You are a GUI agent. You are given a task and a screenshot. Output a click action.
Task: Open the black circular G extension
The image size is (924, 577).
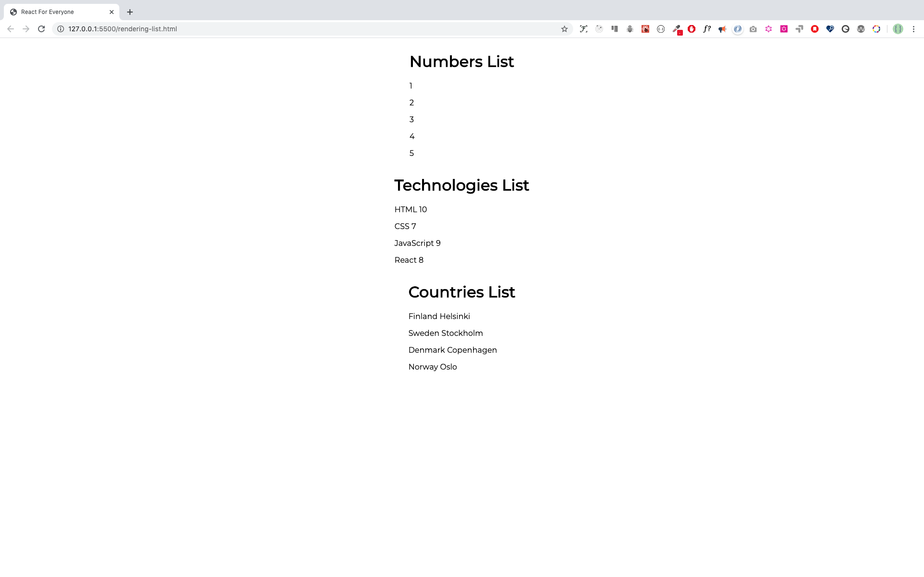point(846,29)
